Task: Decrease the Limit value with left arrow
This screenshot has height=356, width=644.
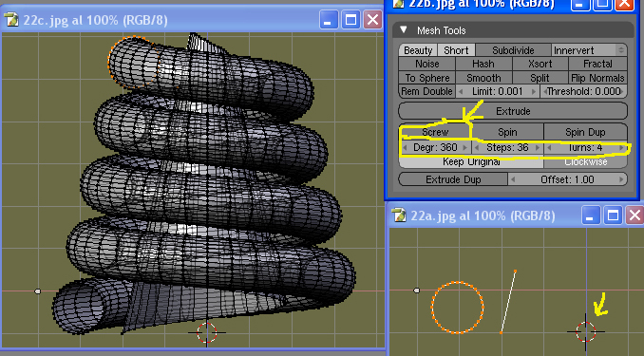Action: 461,91
